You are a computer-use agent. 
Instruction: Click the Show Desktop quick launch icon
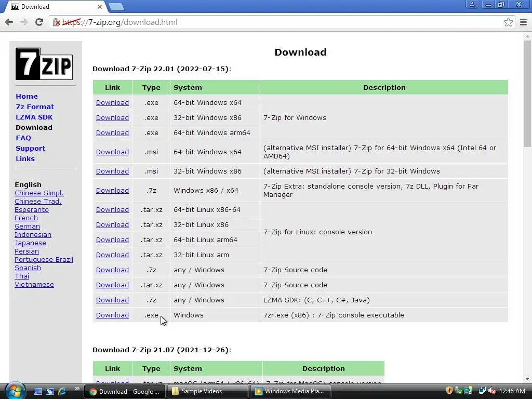(38, 391)
